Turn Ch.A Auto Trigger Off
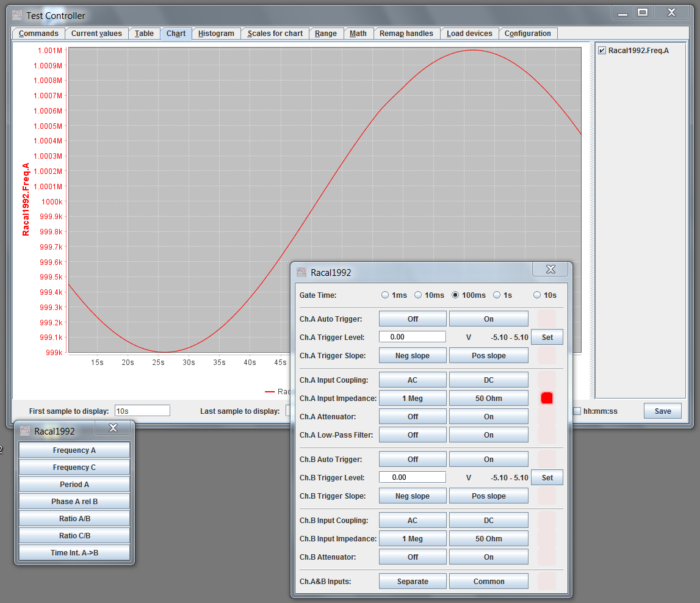The width and height of the screenshot is (700, 603). pyautogui.click(x=413, y=319)
